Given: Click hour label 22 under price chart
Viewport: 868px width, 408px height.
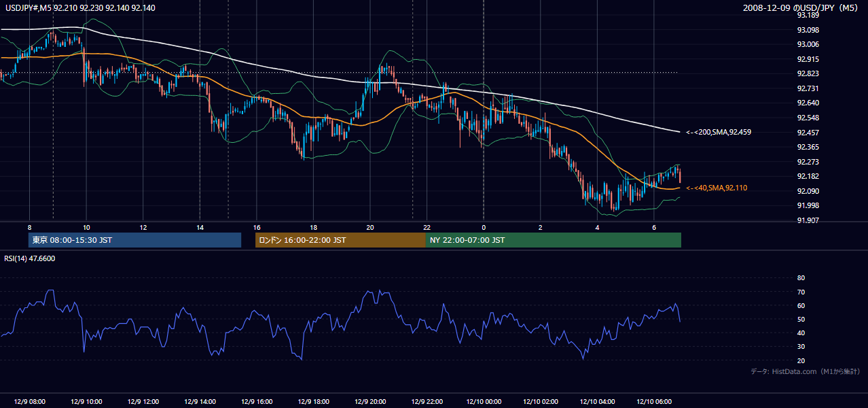Looking at the screenshot, I should click(x=427, y=227).
